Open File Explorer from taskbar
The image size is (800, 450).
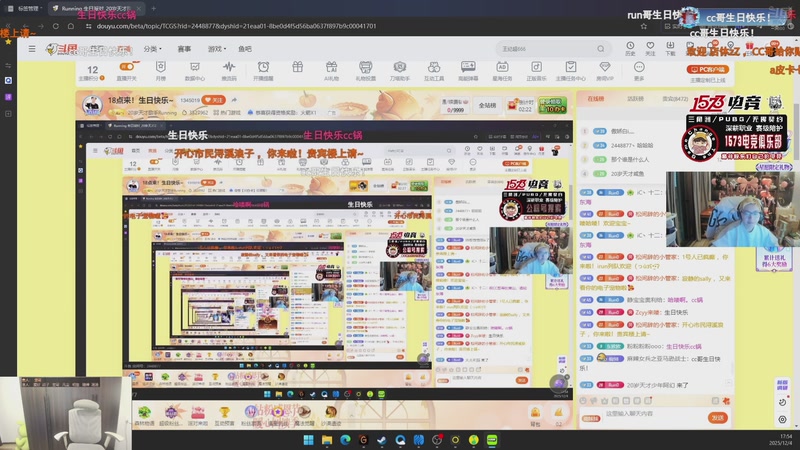327,440
